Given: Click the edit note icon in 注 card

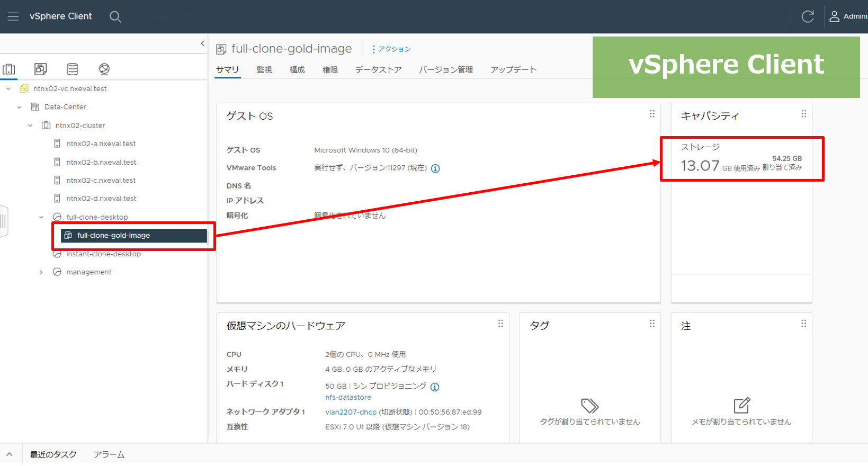Looking at the screenshot, I should tap(741, 405).
